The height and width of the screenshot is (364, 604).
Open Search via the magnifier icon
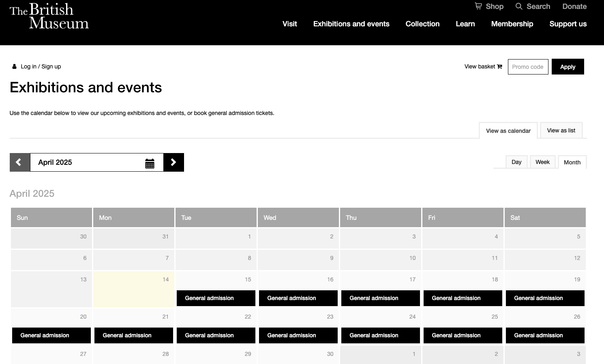click(x=519, y=6)
